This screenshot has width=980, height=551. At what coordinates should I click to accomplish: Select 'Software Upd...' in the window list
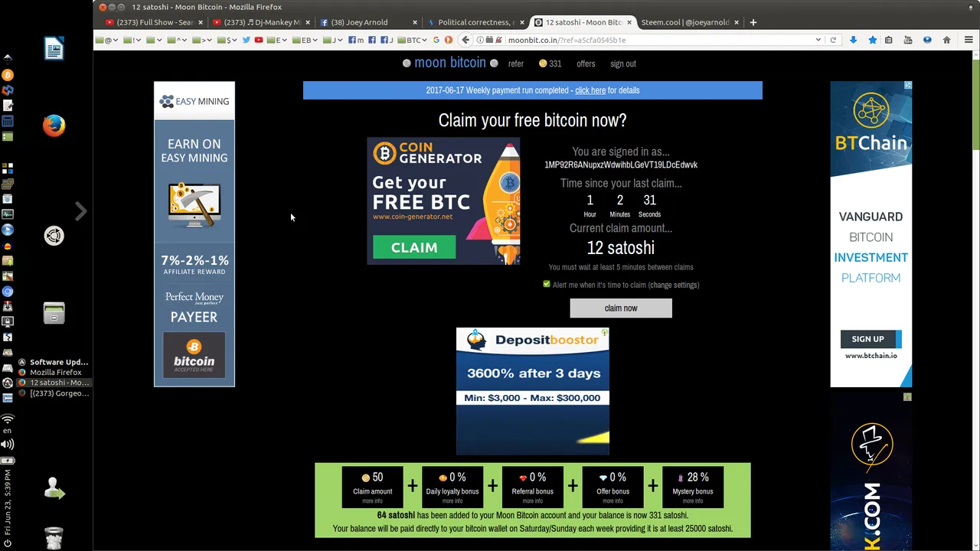55,362
